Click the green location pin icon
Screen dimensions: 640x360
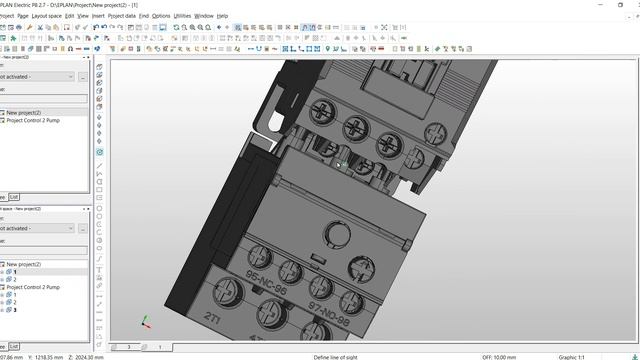(x=327, y=49)
